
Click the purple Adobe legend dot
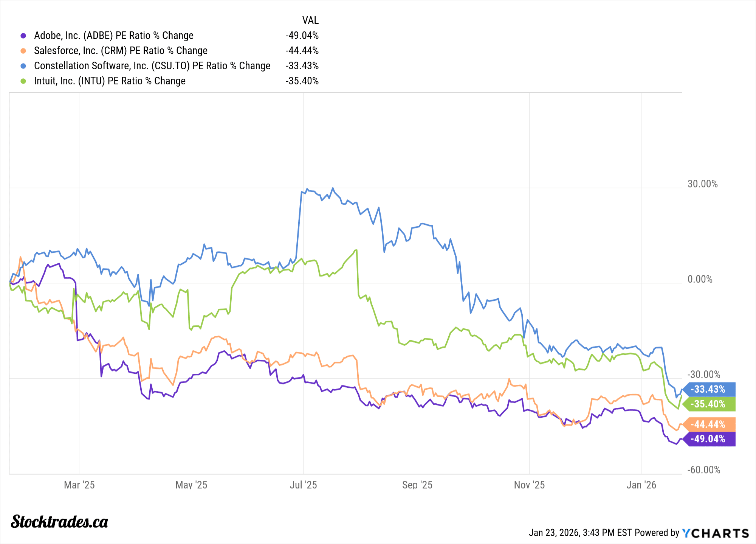click(x=23, y=36)
